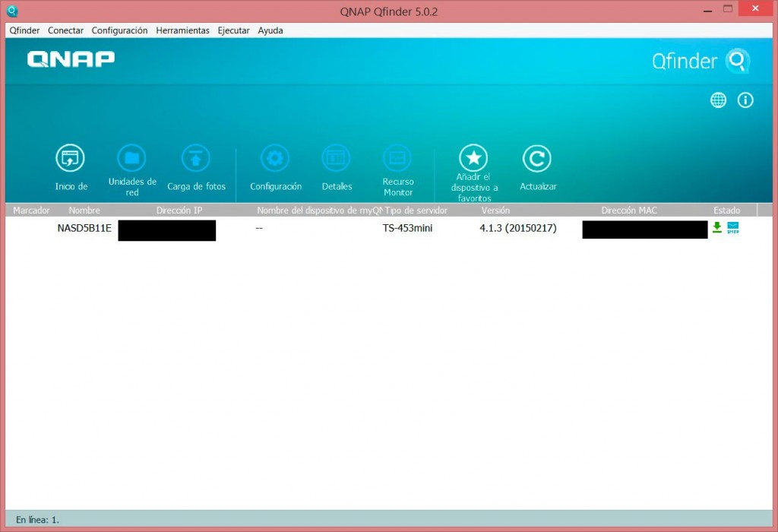Viewport: 778px width, 532px height.
Task: Sort by Tipo de servidor column header
Action: (416, 211)
